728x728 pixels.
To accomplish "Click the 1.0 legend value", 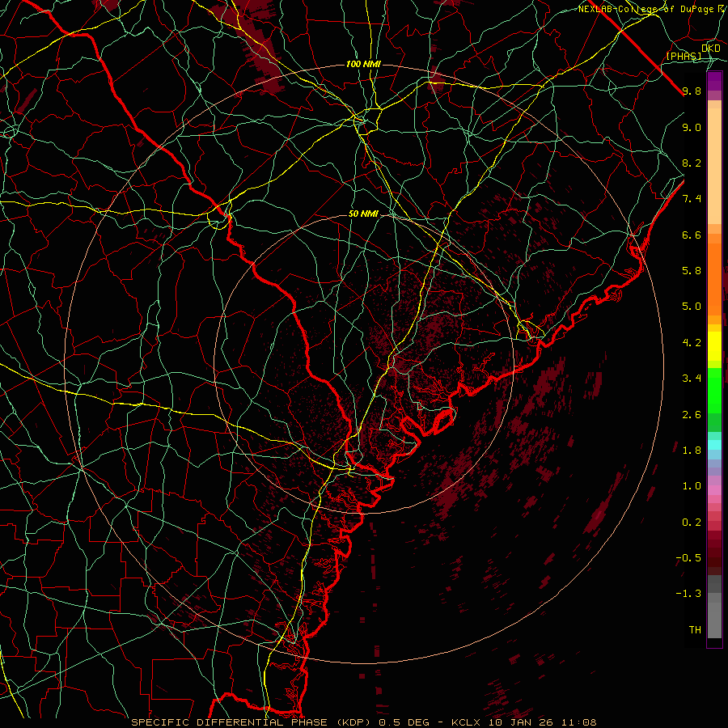I will pyautogui.click(x=692, y=486).
